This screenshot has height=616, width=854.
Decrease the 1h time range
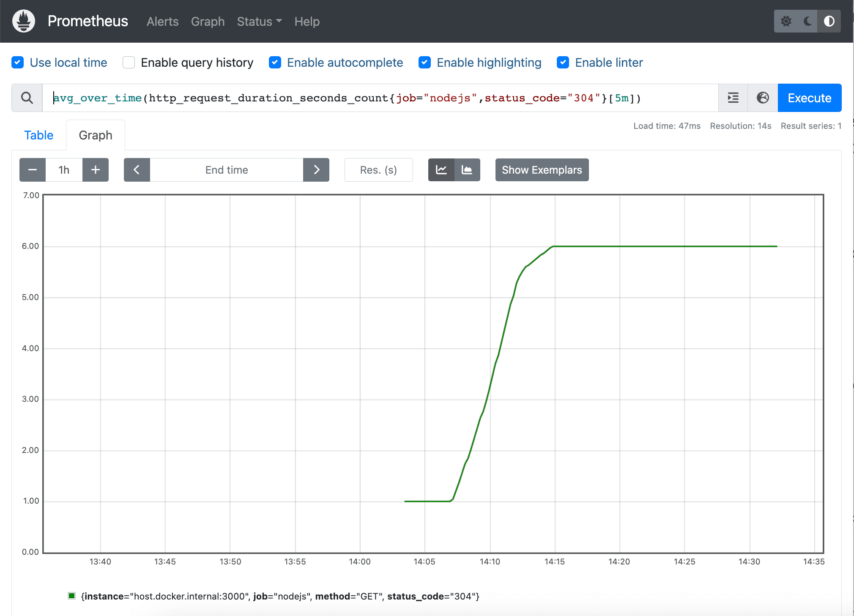(x=33, y=170)
